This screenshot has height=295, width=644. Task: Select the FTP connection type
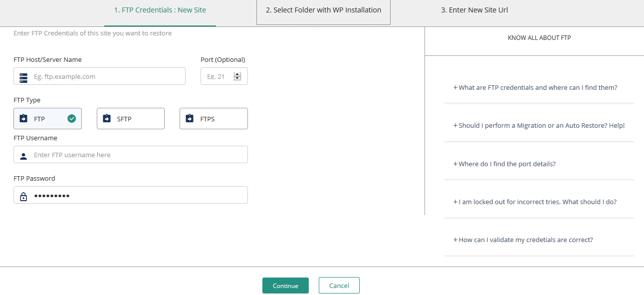click(47, 119)
